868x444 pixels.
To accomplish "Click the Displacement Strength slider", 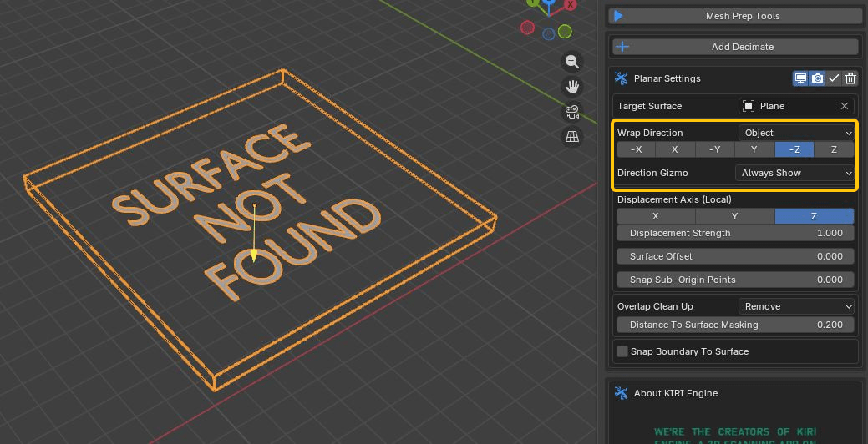I will 735,233.
